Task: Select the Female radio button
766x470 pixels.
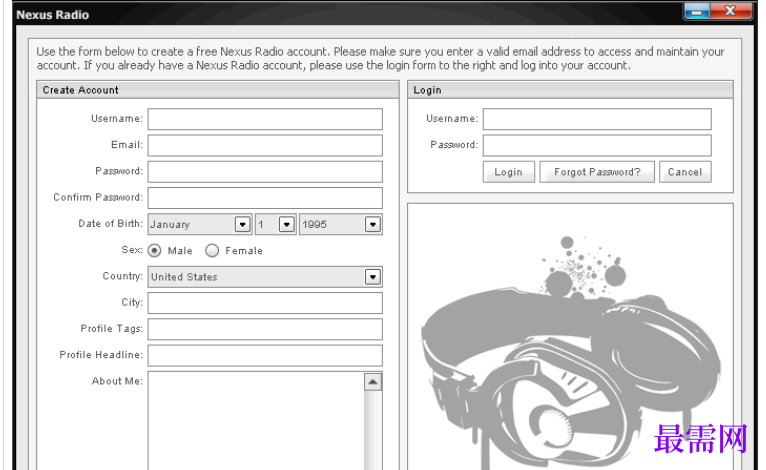Action: click(212, 251)
